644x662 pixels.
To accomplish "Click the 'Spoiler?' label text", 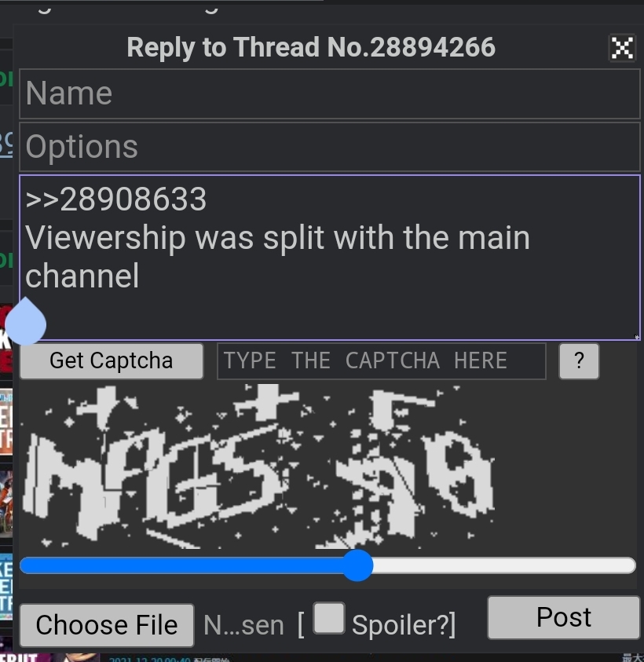I will 404,625.
